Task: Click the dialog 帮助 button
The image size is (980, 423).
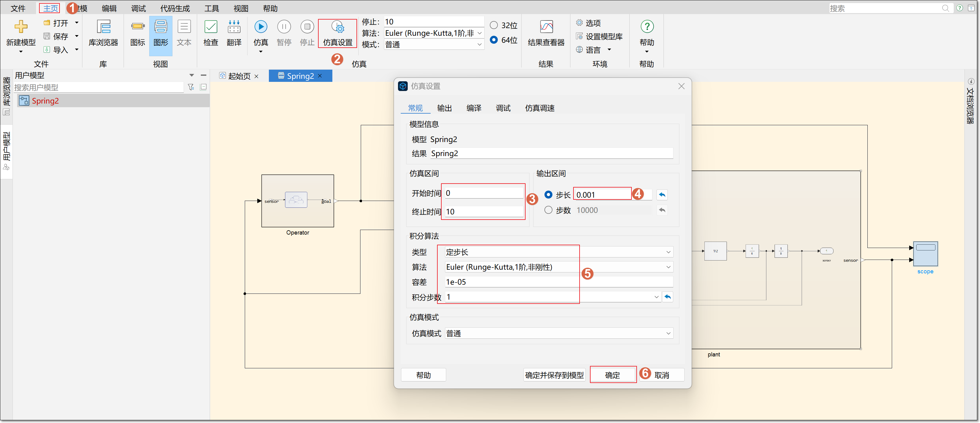Action: tap(423, 375)
